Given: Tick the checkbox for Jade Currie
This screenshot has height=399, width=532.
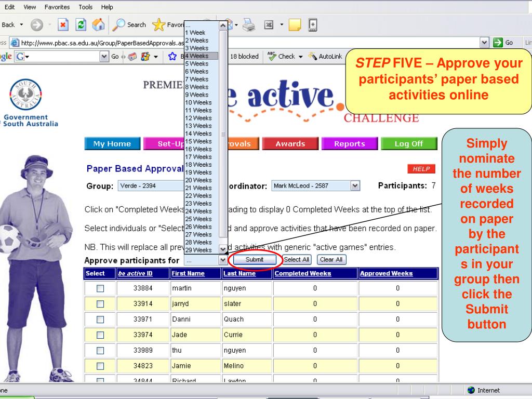Looking at the screenshot, I should pos(100,335).
